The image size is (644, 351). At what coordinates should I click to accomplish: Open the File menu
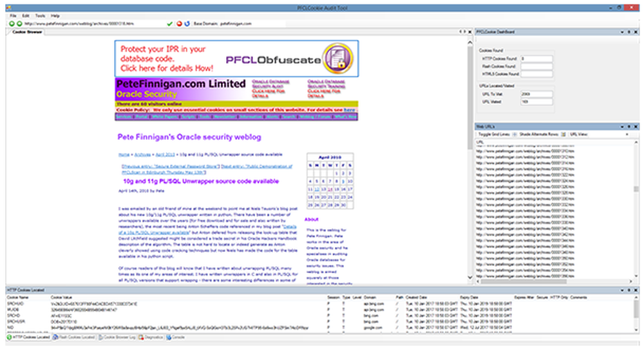coord(13,15)
